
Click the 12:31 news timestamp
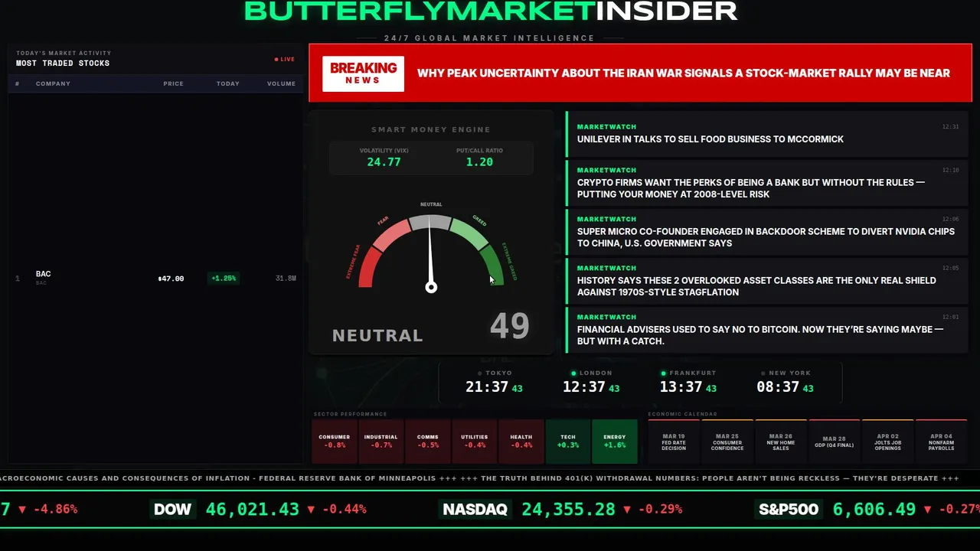pyautogui.click(x=950, y=127)
